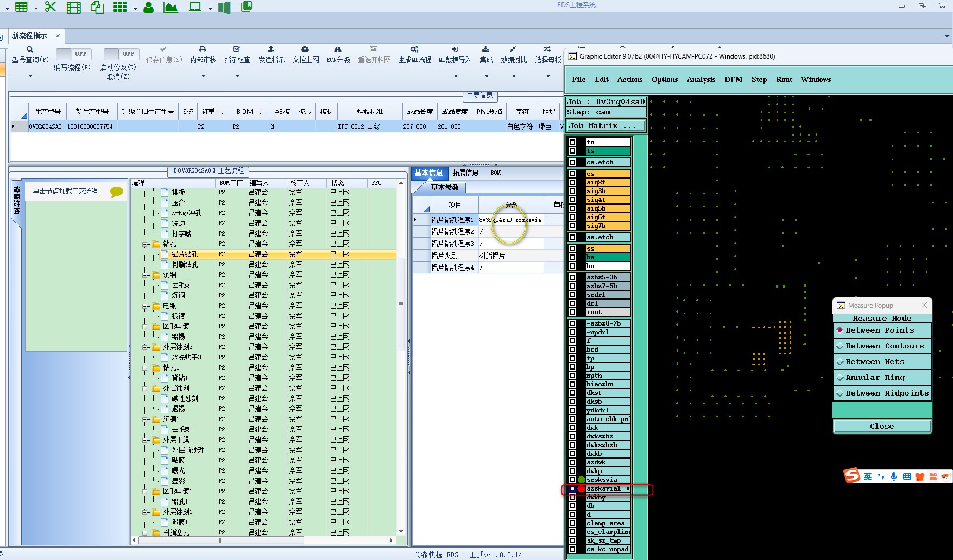The image size is (953, 560).
Task: Click MI数据导入 import icon
Action: coord(455,49)
